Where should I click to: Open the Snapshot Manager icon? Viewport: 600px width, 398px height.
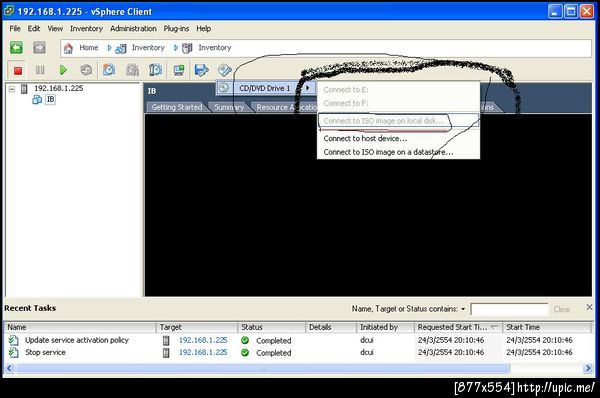(x=155, y=70)
